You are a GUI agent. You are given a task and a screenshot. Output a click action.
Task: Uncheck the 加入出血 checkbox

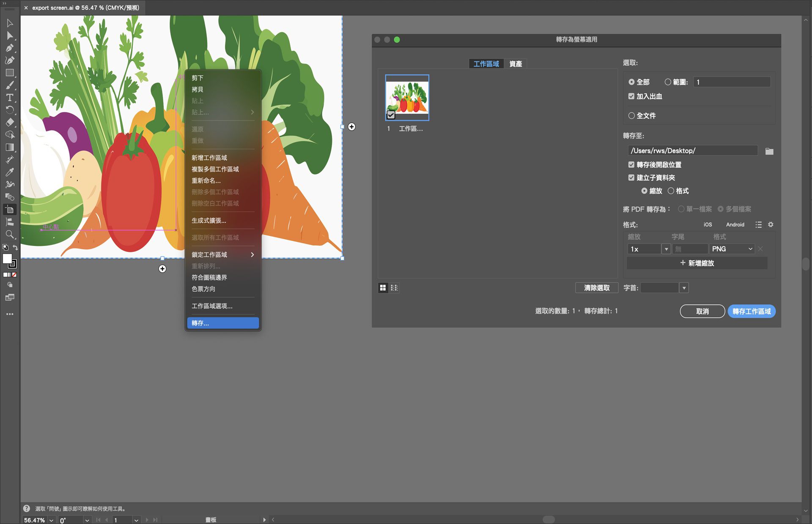(x=631, y=96)
